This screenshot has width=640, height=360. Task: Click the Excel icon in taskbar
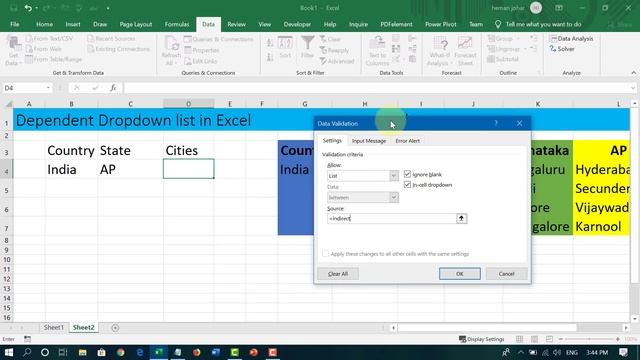coord(158,352)
